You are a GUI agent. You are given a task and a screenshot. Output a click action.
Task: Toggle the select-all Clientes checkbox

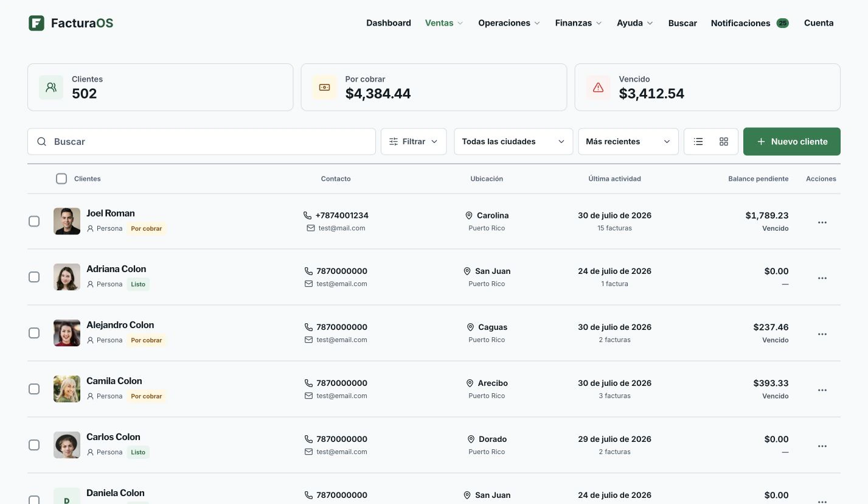pyautogui.click(x=61, y=179)
